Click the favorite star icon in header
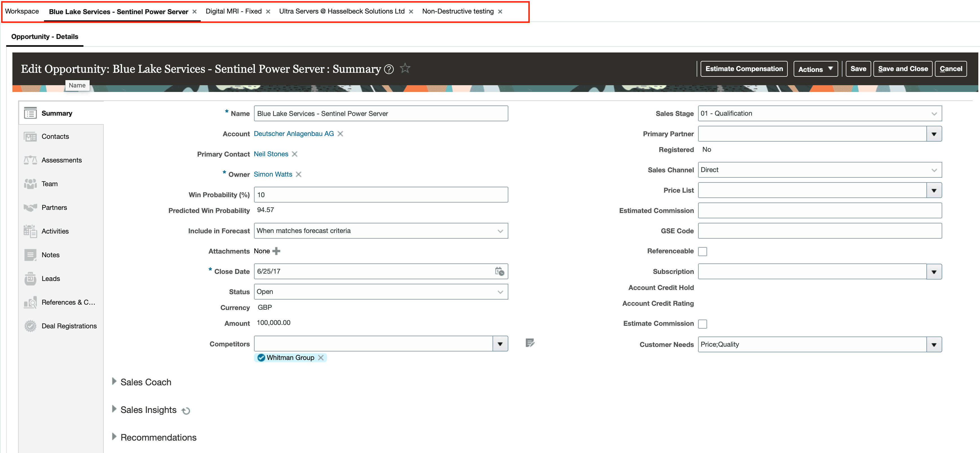 coord(405,69)
